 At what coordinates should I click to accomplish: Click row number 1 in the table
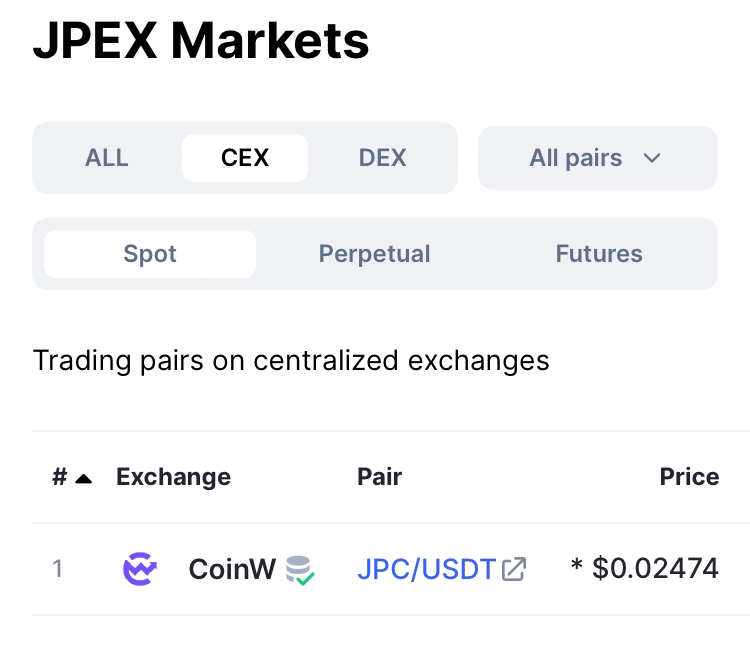[x=58, y=569]
